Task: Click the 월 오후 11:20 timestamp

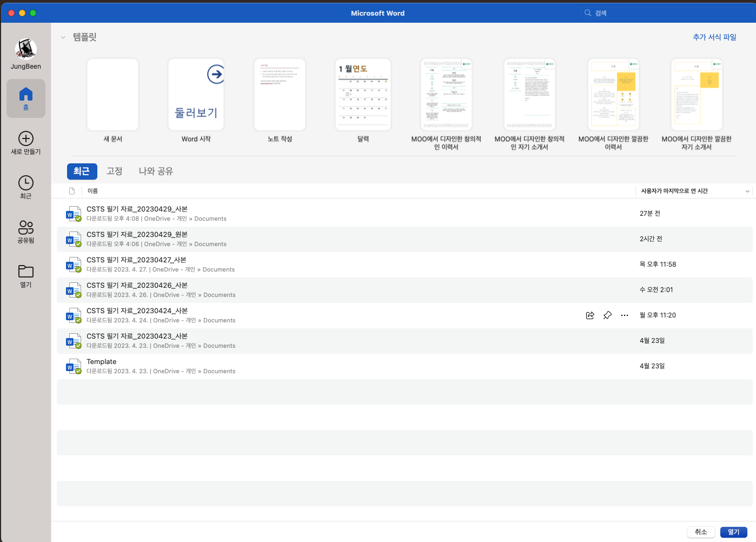Action: pyautogui.click(x=658, y=315)
